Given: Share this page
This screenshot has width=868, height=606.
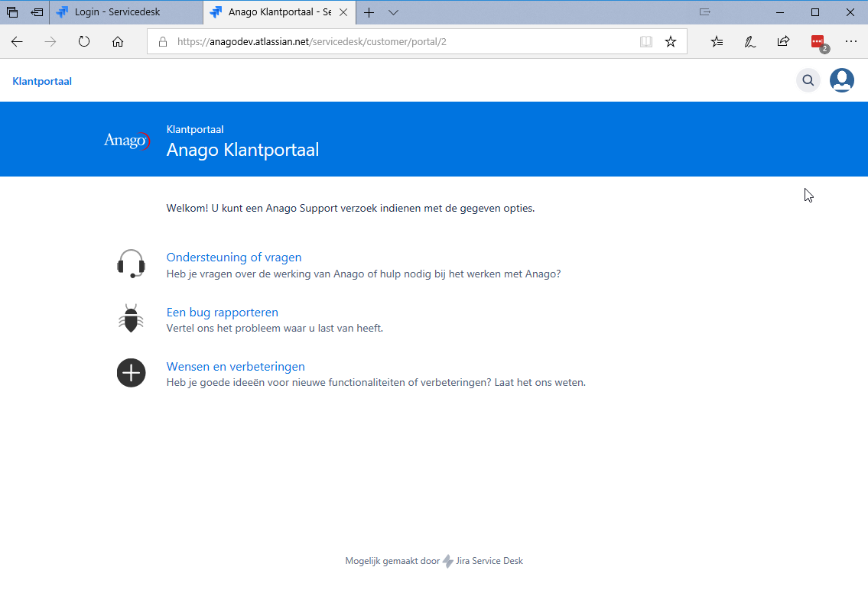Looking at the screenshot, I should coord(783,41).
